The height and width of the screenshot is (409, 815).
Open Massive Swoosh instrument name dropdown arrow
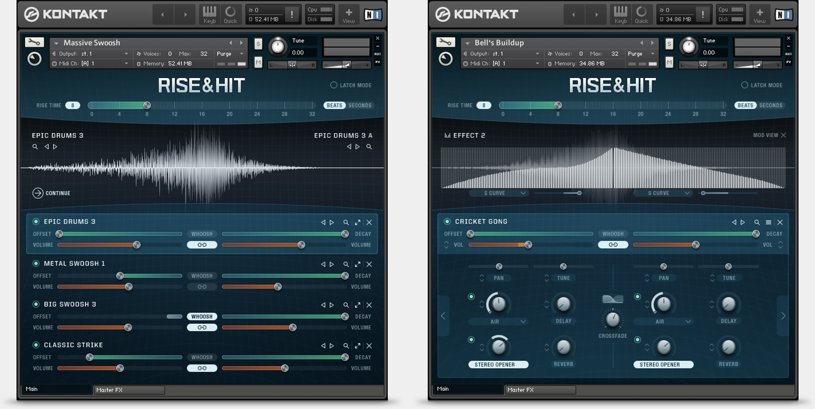[x=56, y=43]
